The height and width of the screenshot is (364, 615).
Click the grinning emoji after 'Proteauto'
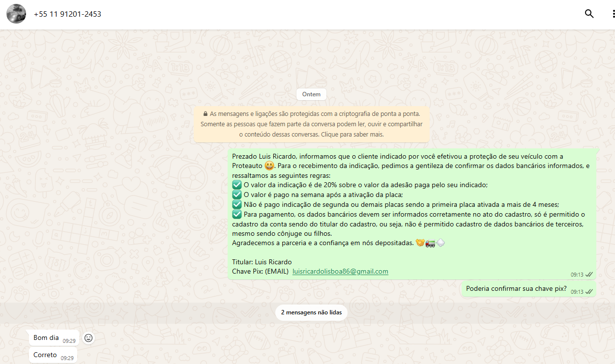pos(269,166)
